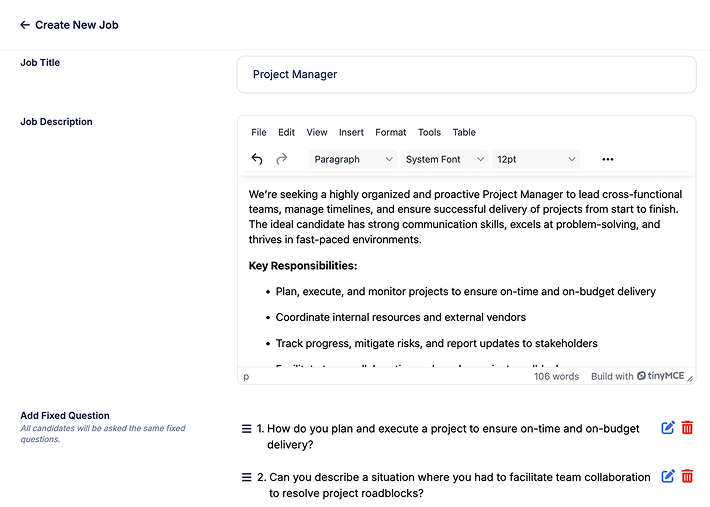Redo edit in description editor

click(x=282, y=159)
